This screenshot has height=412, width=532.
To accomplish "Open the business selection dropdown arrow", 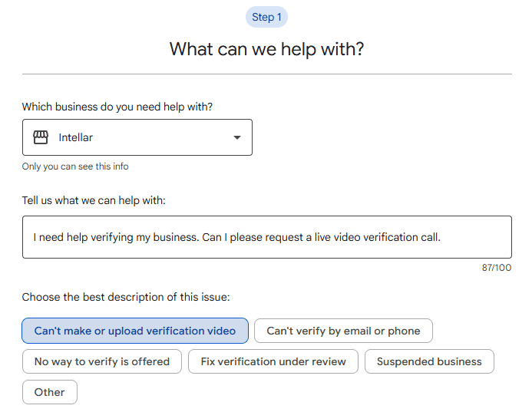I will (x=237, y=137).
